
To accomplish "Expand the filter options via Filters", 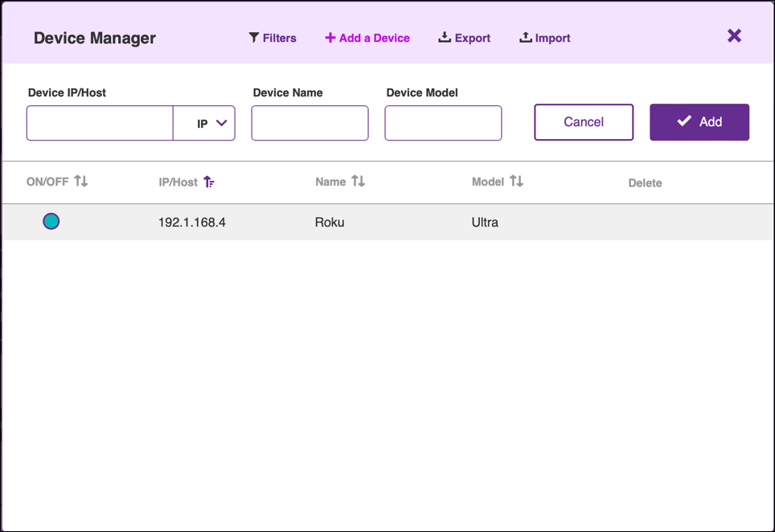I will tap(273, 37).
